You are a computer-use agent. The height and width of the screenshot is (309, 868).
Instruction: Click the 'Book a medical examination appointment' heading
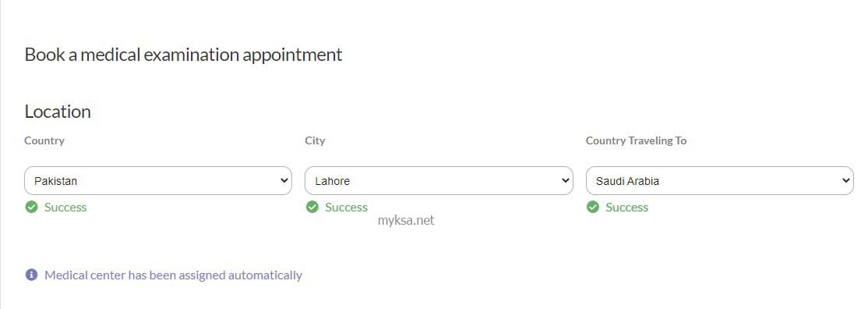(183, 55)
